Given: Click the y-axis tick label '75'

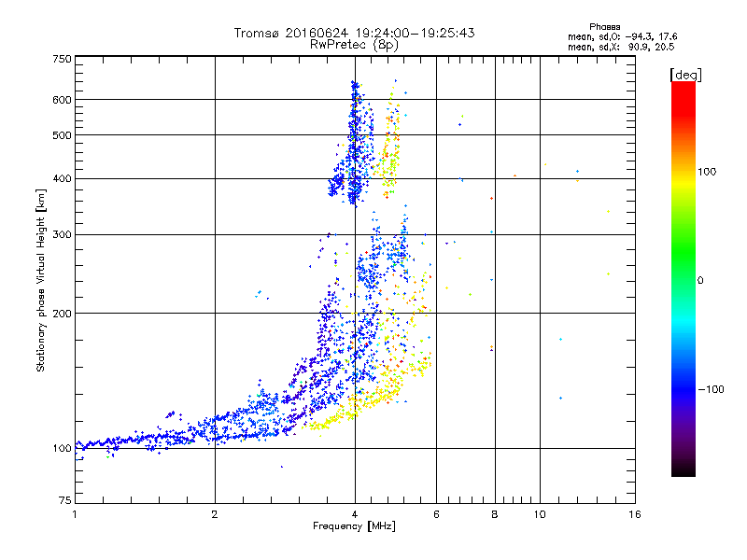Looking at the screenshot, I should pos(65,500).
